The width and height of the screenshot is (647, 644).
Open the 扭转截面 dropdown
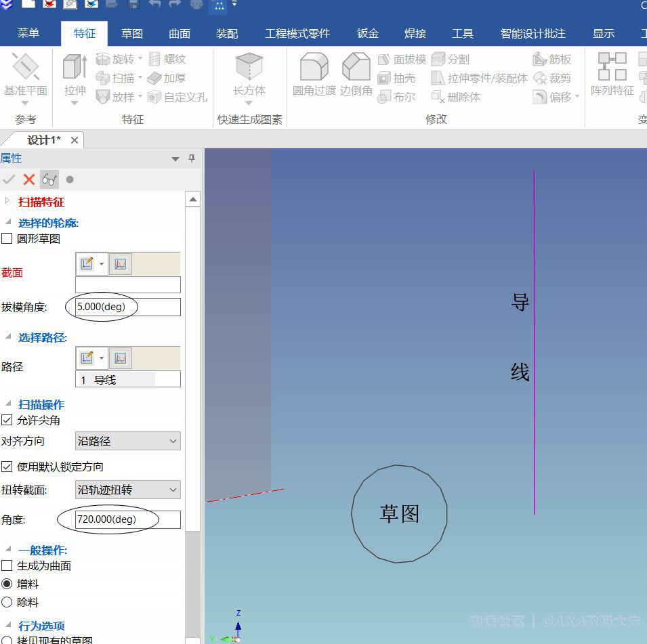[x=128, y=490]
